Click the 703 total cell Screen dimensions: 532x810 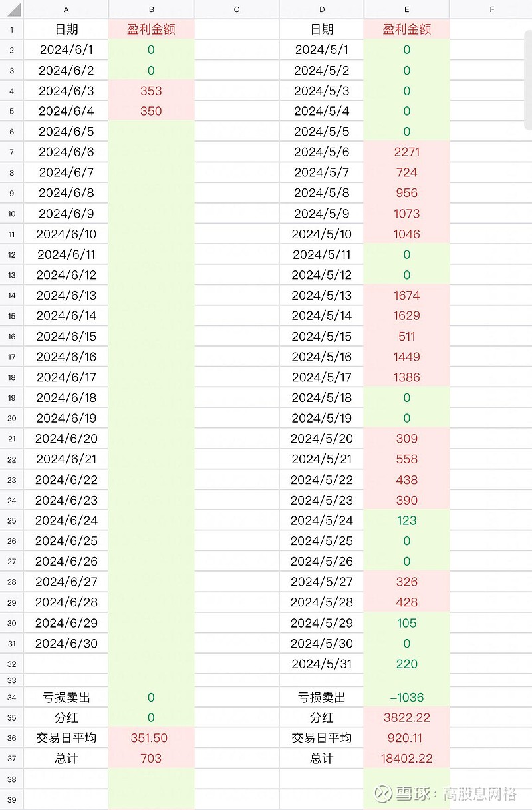pyautogui.click(x=152, y=759)
